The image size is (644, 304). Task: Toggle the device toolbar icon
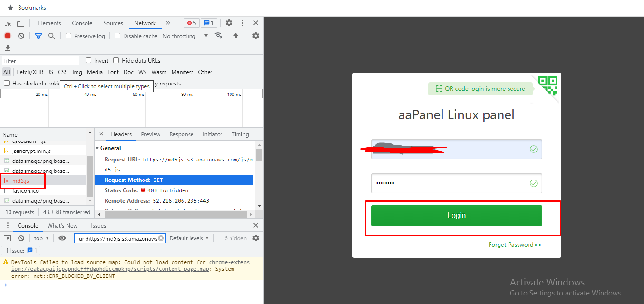point(20,23)
